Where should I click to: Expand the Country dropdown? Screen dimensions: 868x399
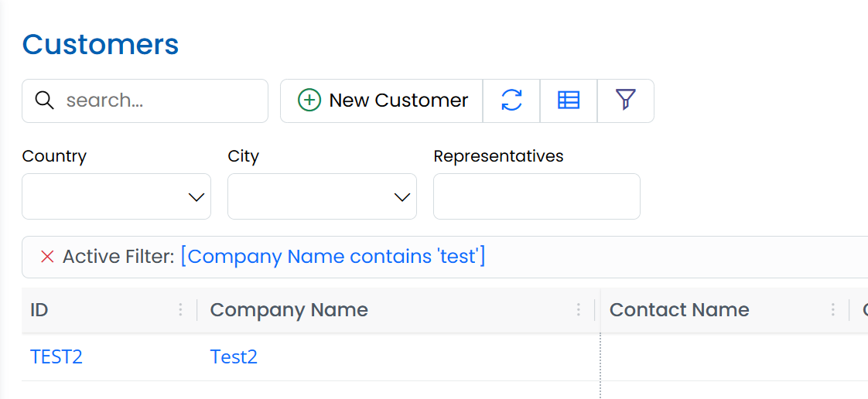(117, 196)
